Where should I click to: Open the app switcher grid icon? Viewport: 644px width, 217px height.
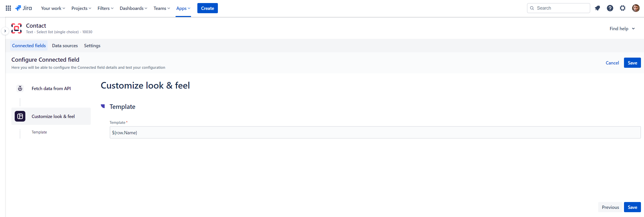(x=8, y=8)
